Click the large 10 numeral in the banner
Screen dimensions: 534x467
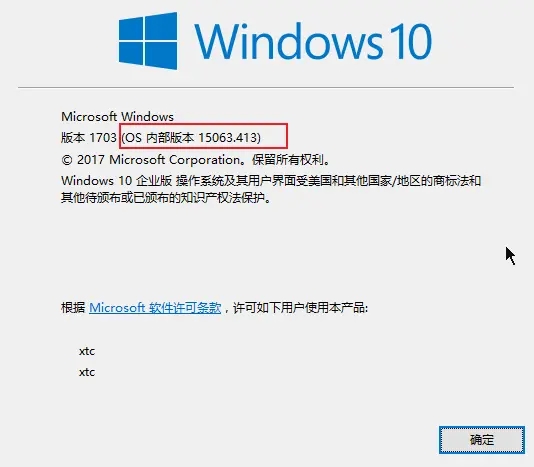(410, 42)
